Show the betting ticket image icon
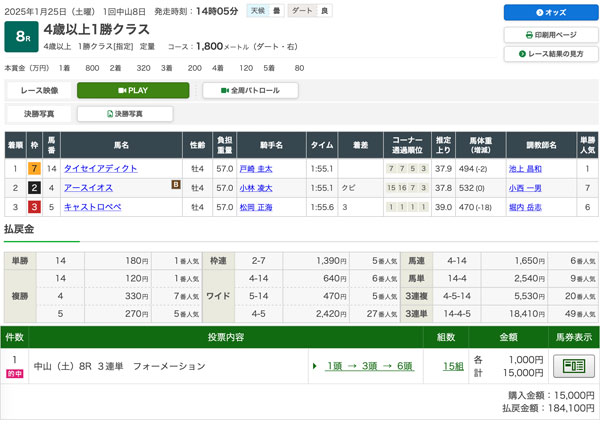Screen dimensions: 600x431 (574, 366)
